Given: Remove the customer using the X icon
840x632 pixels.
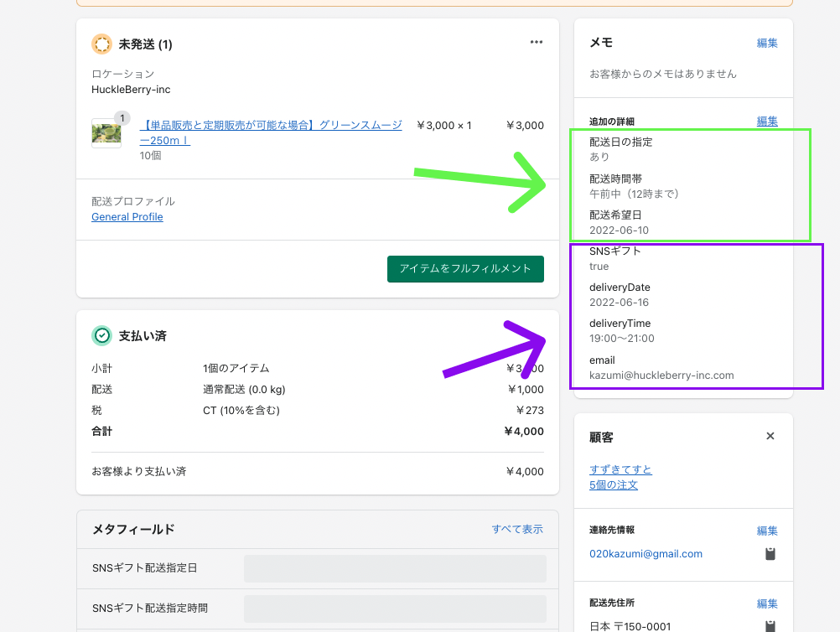Looking at the screenshot, I should coord(770,436).
